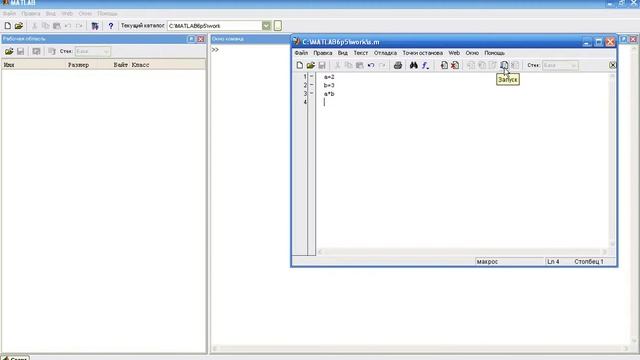Open MATLAB Start button at bottom-left
The height and width of the screenshot is (360, 640).
[15, 358]
